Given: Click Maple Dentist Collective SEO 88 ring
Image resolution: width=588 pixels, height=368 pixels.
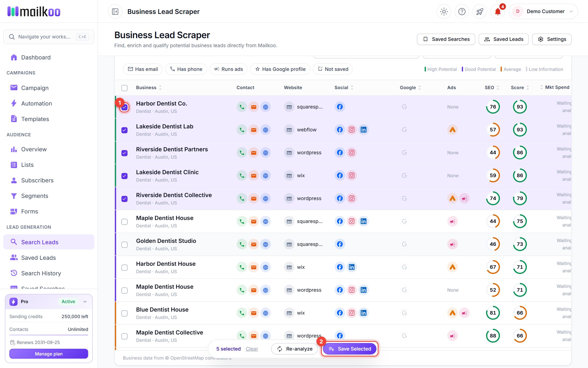Looking at the screenshot, I should click(x=493, y=336).
